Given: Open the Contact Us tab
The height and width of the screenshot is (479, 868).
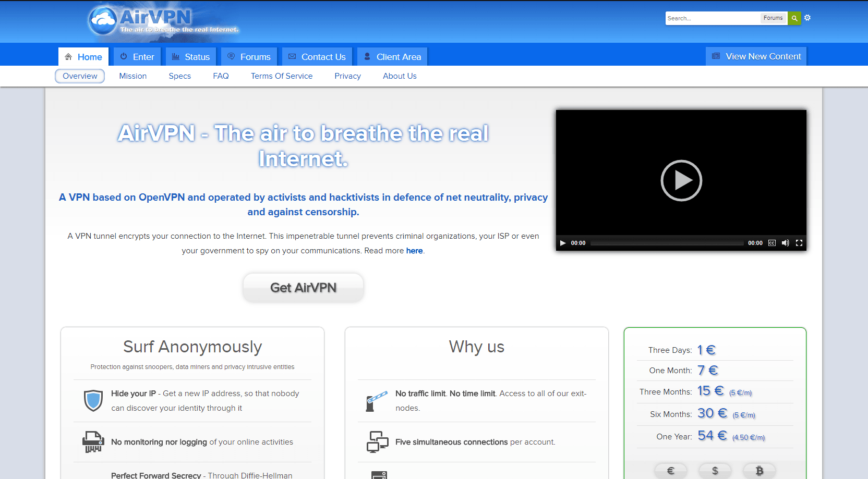Looking at the screenshot, I should 317,57.
